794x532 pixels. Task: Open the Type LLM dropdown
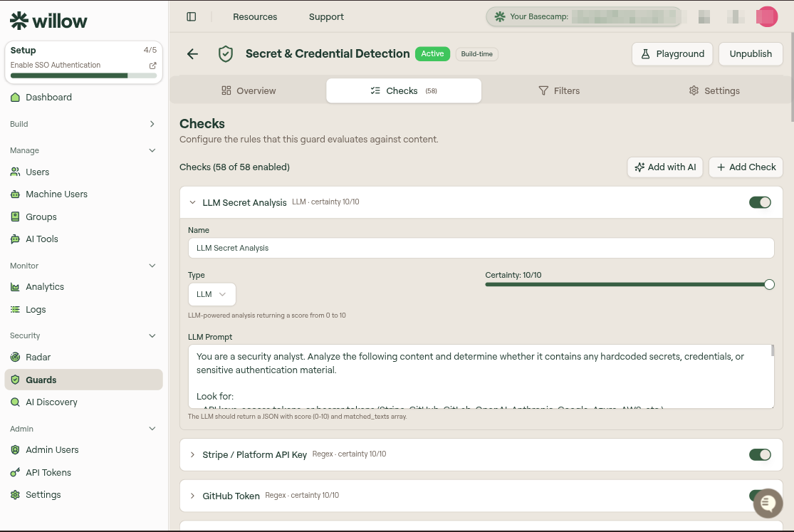211,294
